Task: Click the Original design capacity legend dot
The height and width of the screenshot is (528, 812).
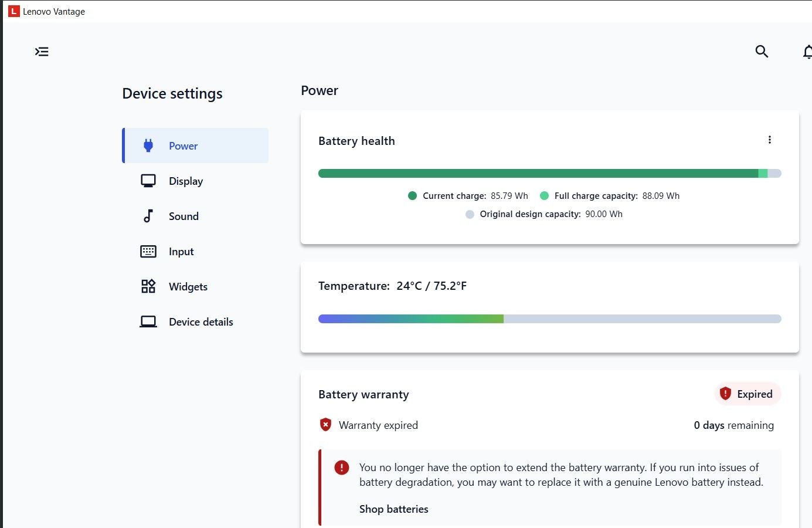Action: pos(470,214)
